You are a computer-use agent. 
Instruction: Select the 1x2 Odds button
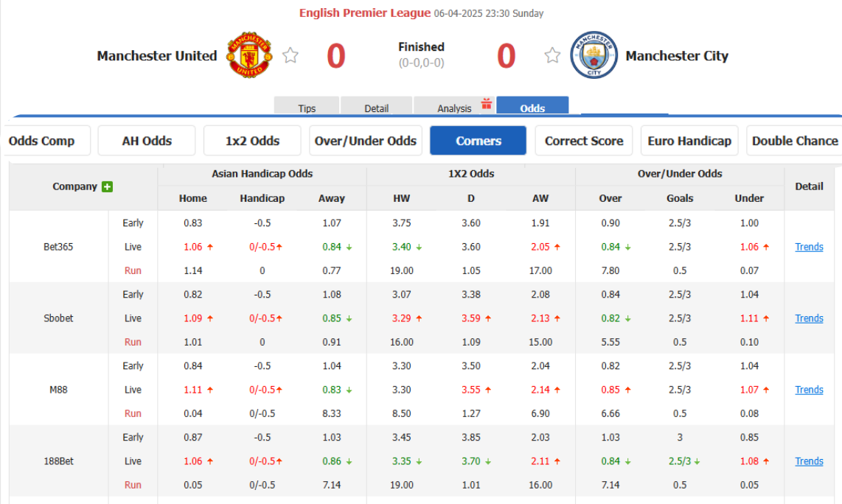pos(252,141)
